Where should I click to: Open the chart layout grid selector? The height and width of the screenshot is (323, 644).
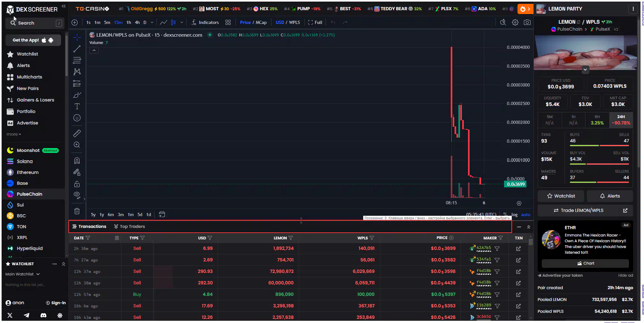pos(228,22)
